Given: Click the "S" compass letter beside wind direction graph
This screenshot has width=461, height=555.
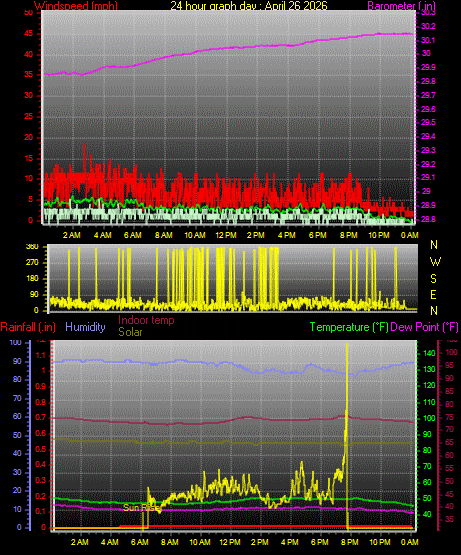Looking at the screenshot, I should click(x=433, y=279).
